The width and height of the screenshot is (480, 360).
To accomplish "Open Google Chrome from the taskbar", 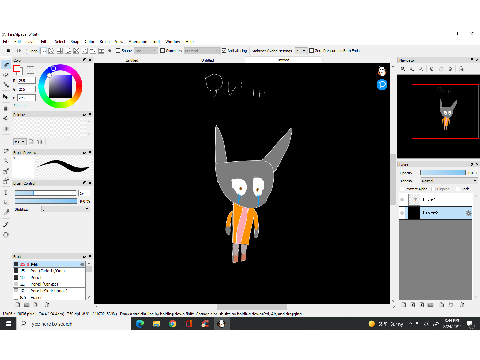I will [172, 324].
